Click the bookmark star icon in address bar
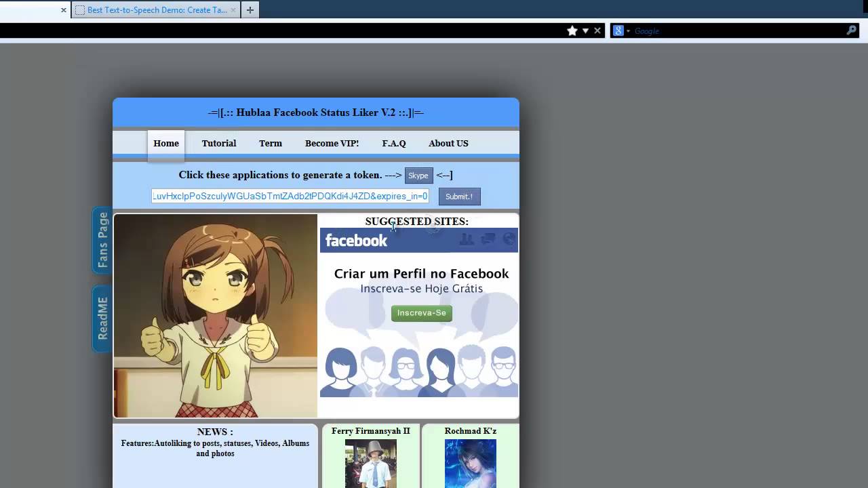The image size is (868, 488). [572, 30]
